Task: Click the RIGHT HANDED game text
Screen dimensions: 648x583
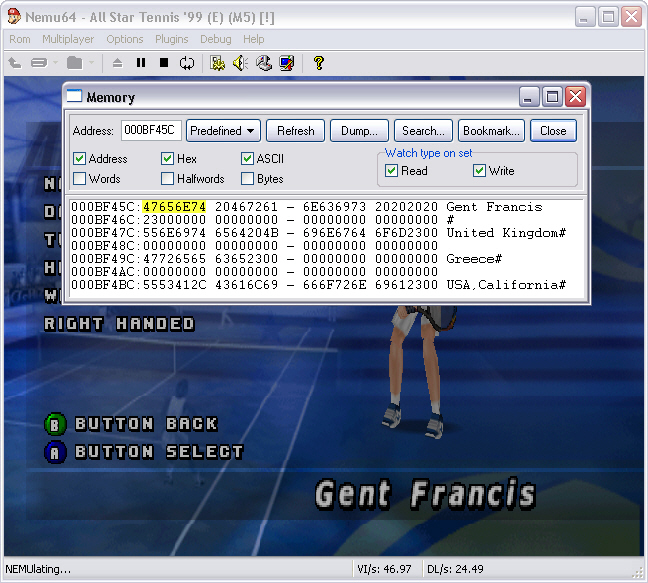Action: (x=119, y=324)
